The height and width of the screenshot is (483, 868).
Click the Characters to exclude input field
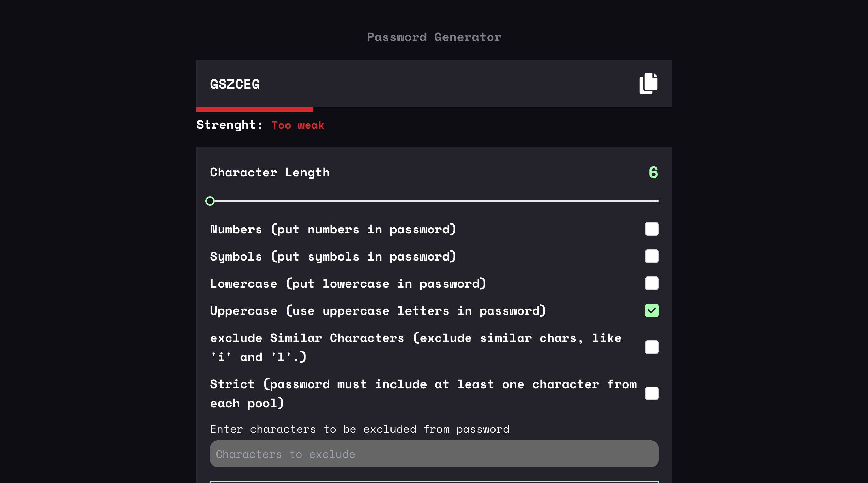[434, 454]
